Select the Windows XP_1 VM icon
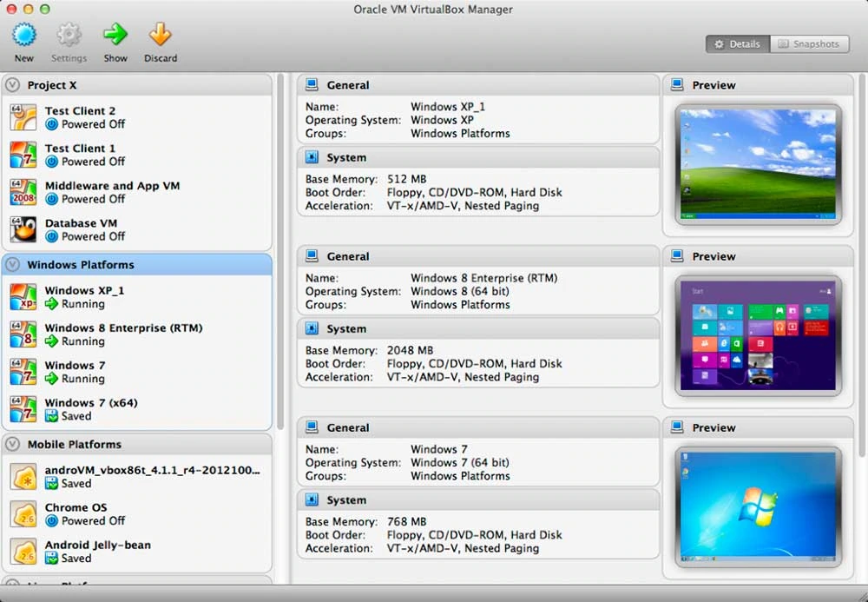This screenshot has width=868, height=602. pyautogui.click(x=23, y=297)
